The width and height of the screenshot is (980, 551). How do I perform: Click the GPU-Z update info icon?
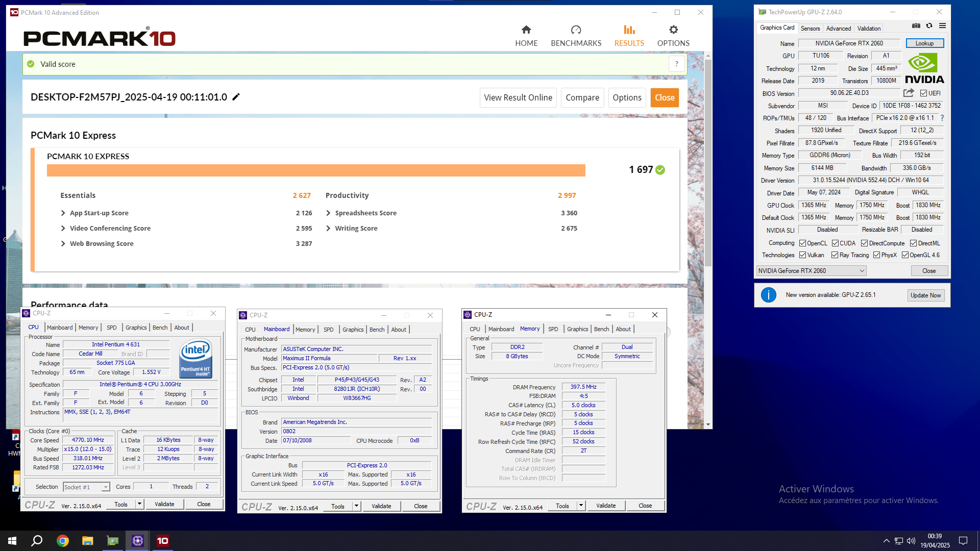(x=768, y=295)
